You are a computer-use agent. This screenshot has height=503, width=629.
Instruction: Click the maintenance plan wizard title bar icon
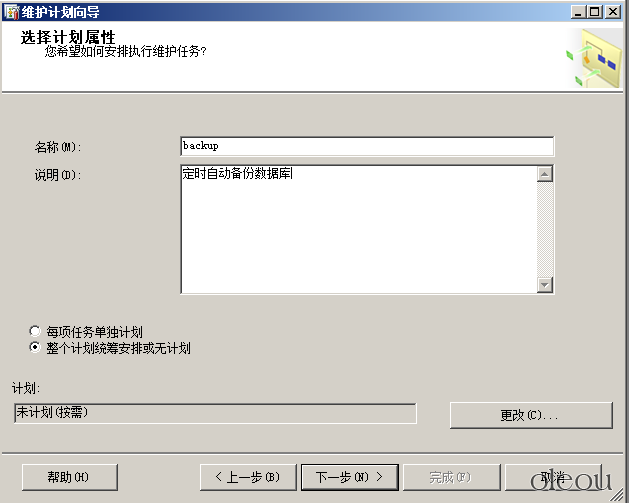coord(11,12)
